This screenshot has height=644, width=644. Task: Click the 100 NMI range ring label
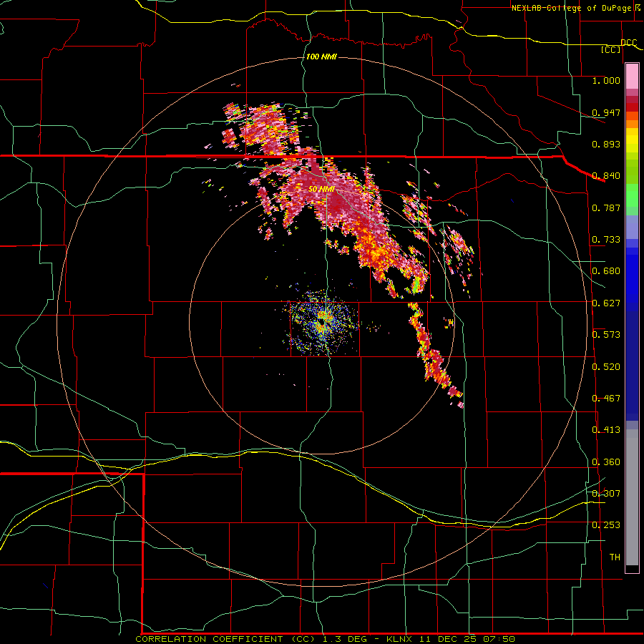pos(321,57)
